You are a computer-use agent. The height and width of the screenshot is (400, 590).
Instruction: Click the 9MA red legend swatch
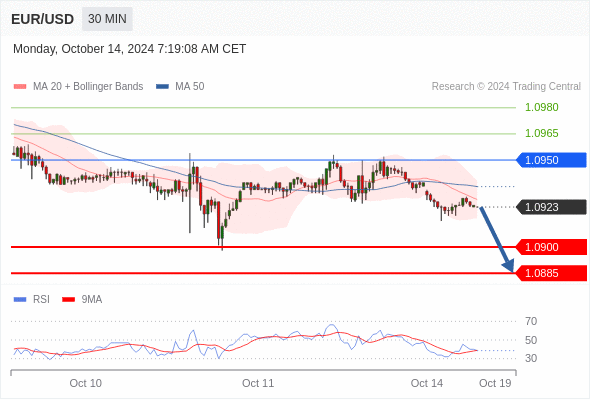(x=68, y=300)
